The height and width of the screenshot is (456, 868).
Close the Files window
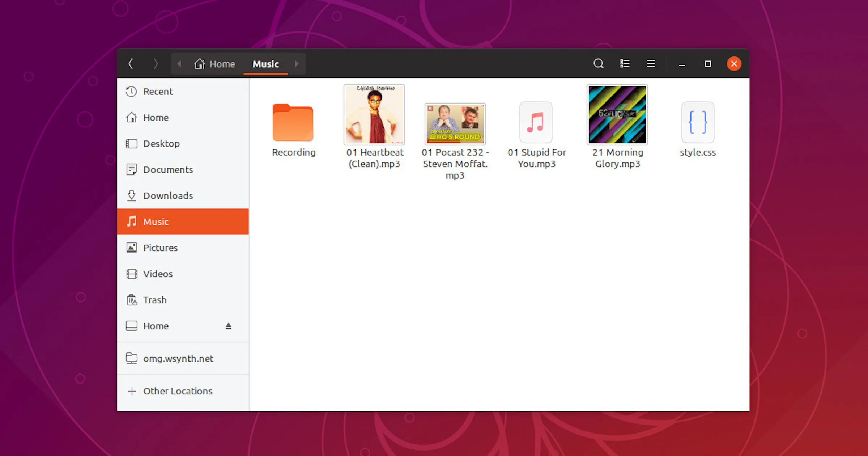click(x=734, y=64)
